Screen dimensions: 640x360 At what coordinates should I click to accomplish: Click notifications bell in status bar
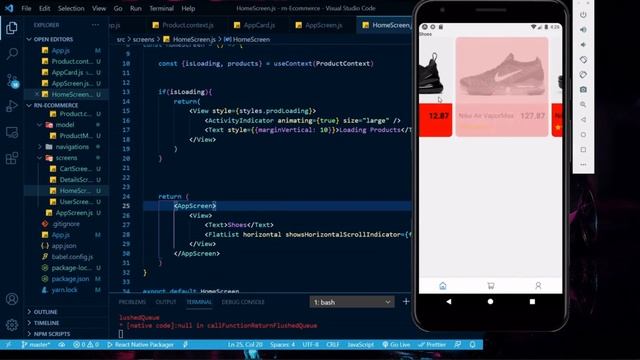pyautogui.click(x=472, y=344)
